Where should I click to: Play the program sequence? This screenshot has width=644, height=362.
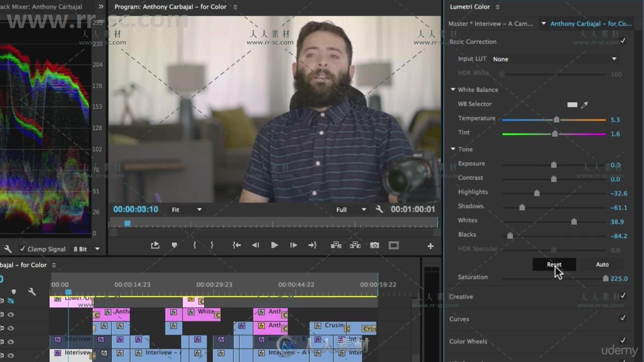pos(274,245)
